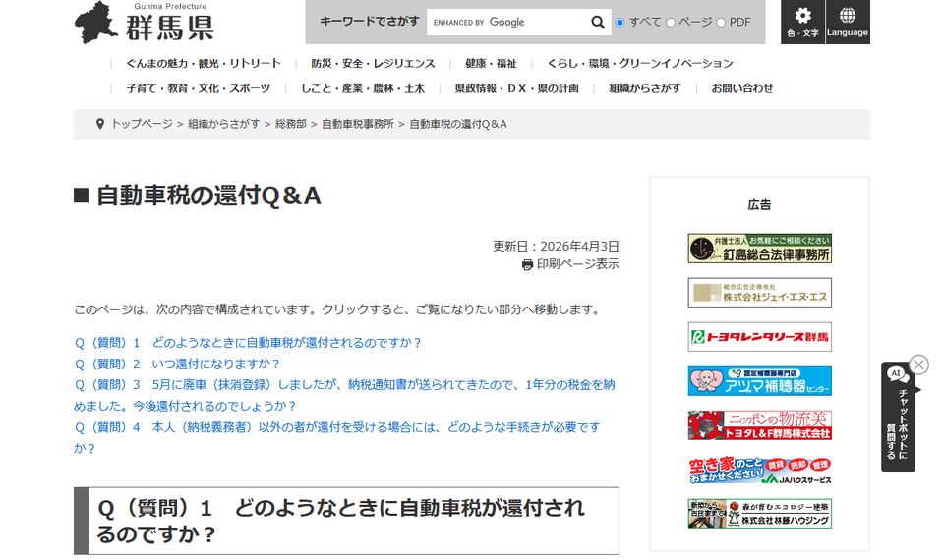This screenshot has width=944, height=560.
Task: Close the chatbot widget with the X
Action: coord(918,364)
